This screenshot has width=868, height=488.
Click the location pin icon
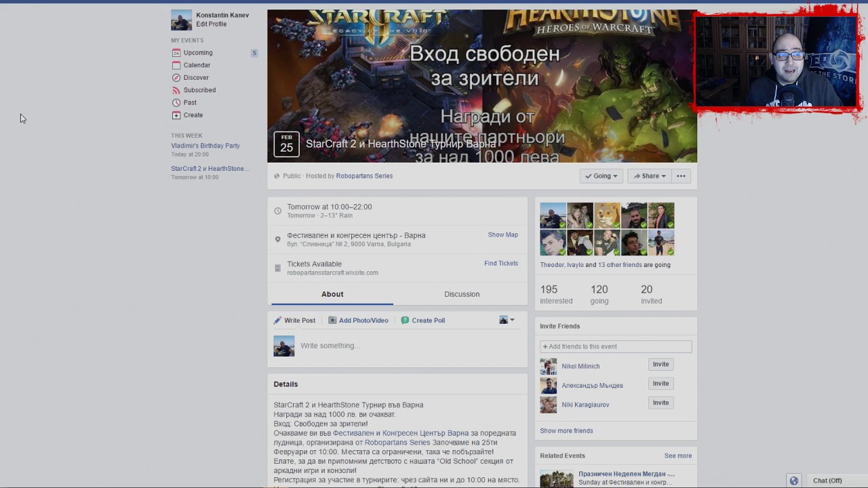click(x=277, y=239)
